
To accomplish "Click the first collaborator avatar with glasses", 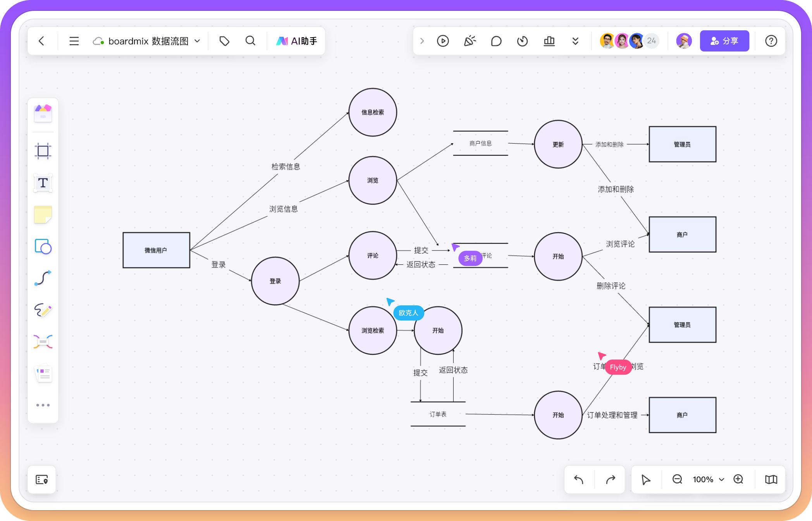I will (x=607, y=41).
